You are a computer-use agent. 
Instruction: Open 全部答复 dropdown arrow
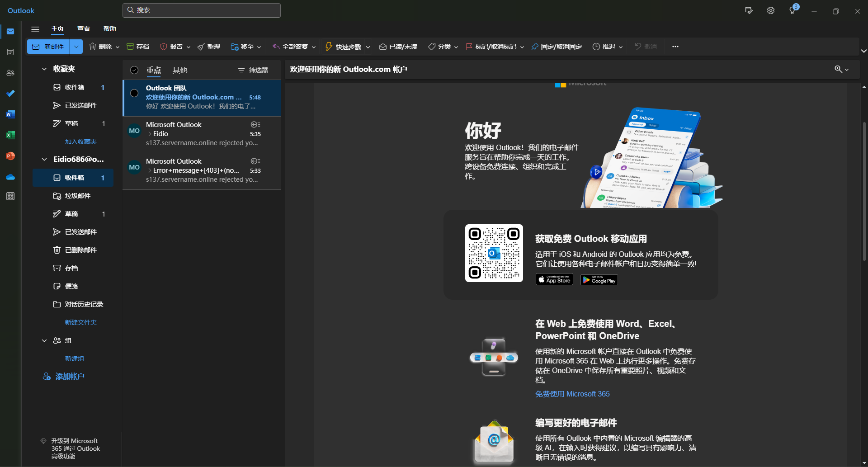click(314, 47)
